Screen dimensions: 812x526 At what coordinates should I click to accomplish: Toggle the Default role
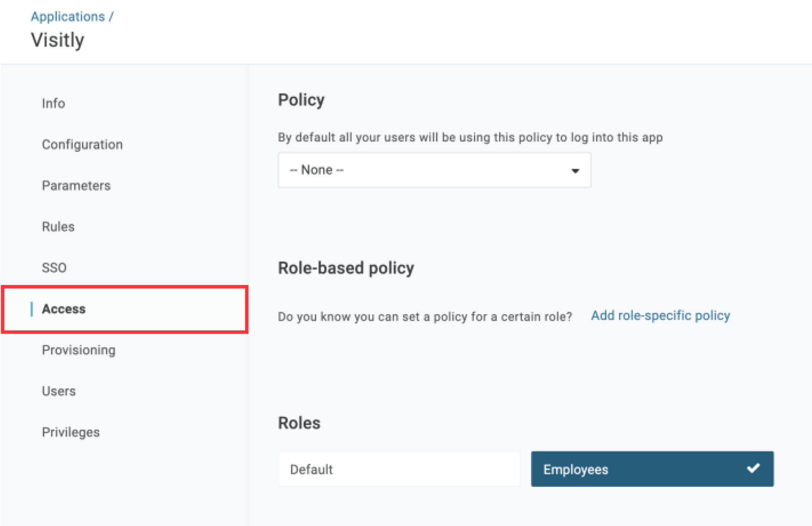tap(399, 469)
